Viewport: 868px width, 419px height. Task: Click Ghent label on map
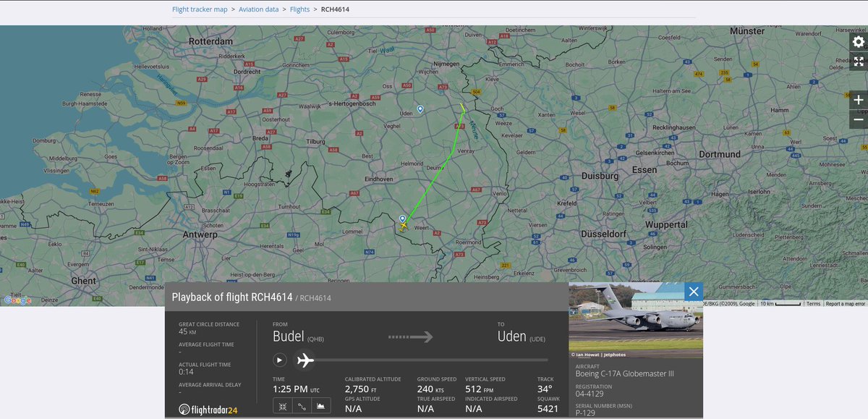coord(82,281)
